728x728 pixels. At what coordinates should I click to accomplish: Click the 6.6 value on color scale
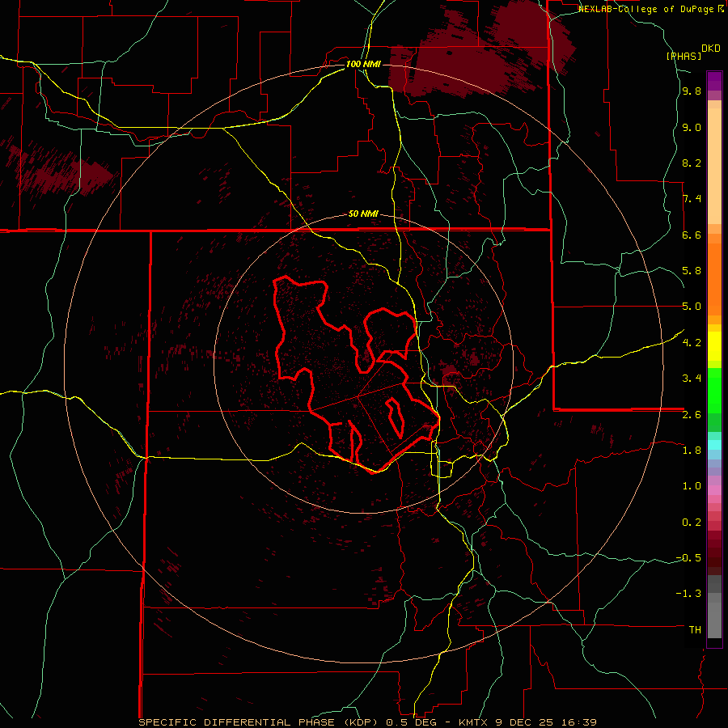coord(692,235)
